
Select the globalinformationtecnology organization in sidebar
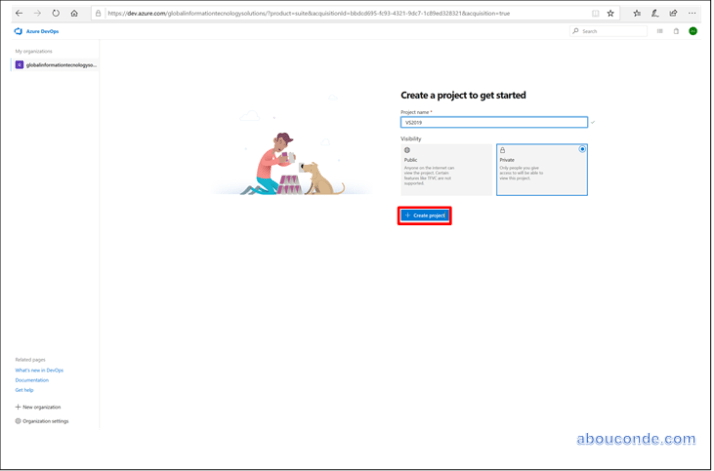(x=55, y=64)
